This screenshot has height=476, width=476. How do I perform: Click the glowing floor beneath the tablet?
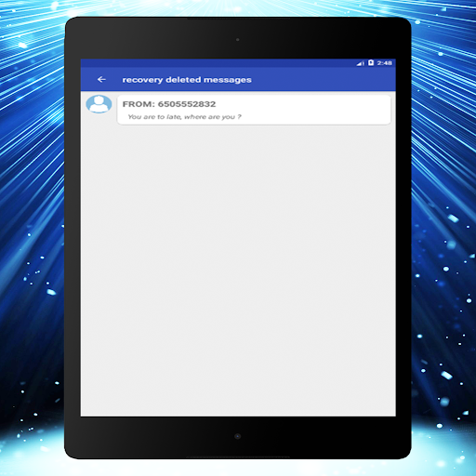point(238,468)
